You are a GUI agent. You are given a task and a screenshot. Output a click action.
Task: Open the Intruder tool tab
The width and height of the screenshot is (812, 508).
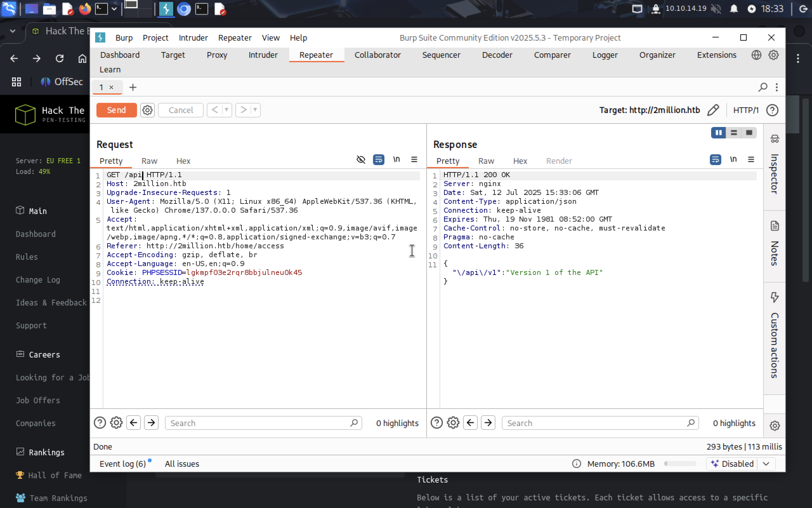(263, 55)
